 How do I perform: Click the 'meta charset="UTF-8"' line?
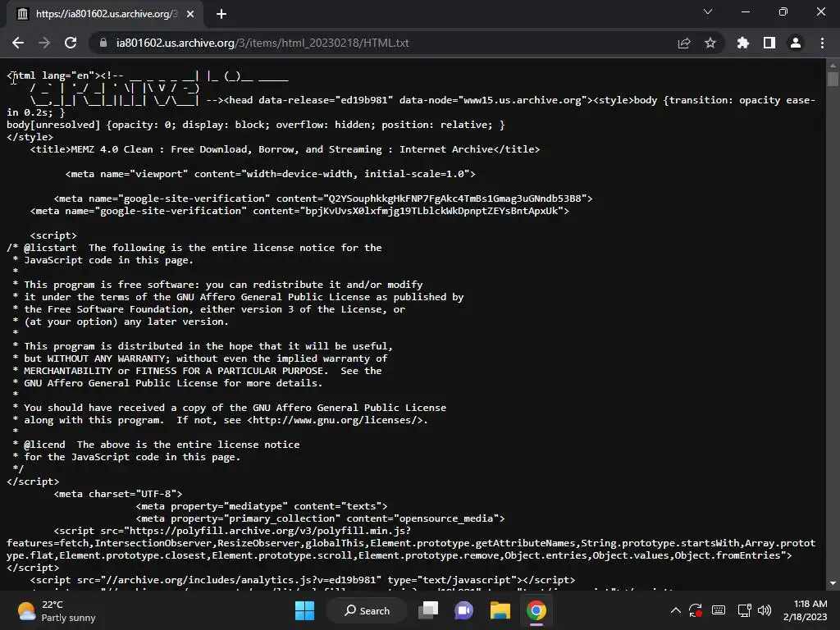tap(118, 494)
